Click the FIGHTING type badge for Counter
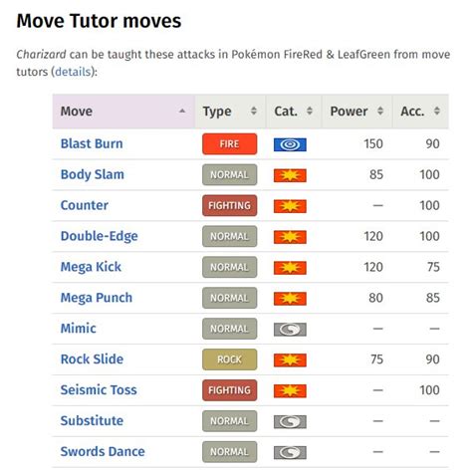 coord(229,205)
